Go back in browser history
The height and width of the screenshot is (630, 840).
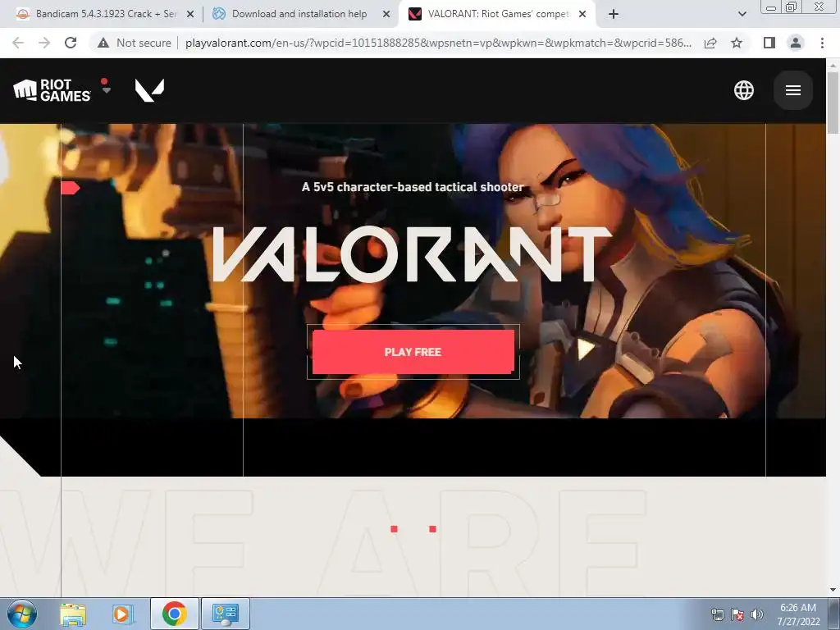(x=18, y=43)
